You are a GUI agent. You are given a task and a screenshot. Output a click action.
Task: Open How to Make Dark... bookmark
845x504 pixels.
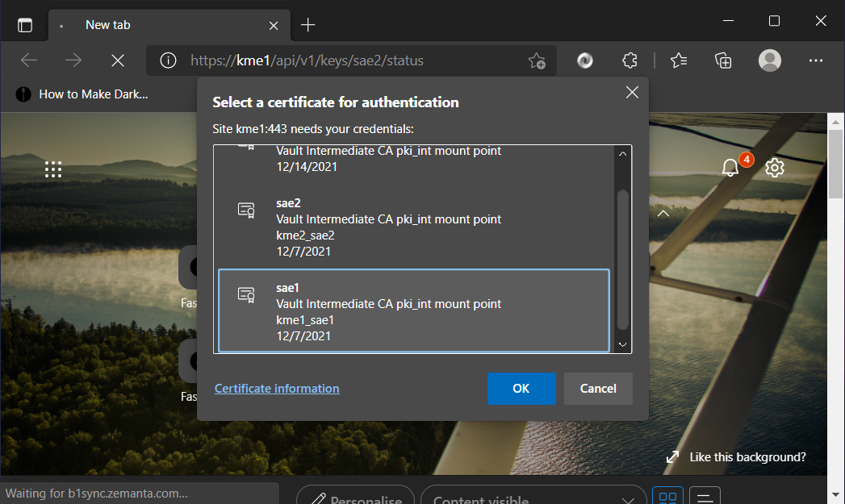click(x=82, y=94)
